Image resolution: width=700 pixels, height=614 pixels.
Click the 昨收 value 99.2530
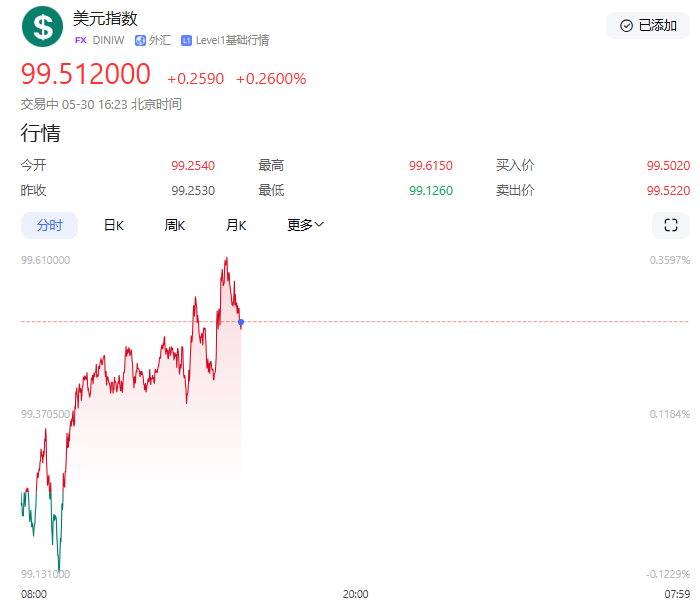coord(193,191)
